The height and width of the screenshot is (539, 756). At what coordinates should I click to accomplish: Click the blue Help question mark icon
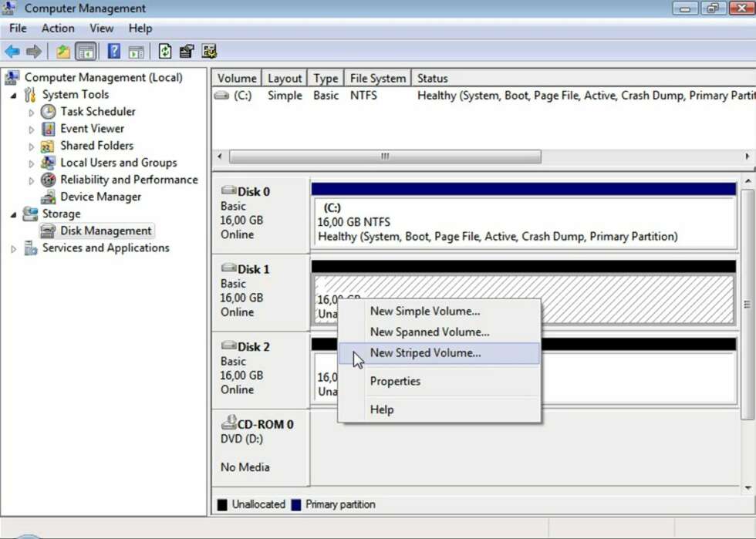coord(114,51)
